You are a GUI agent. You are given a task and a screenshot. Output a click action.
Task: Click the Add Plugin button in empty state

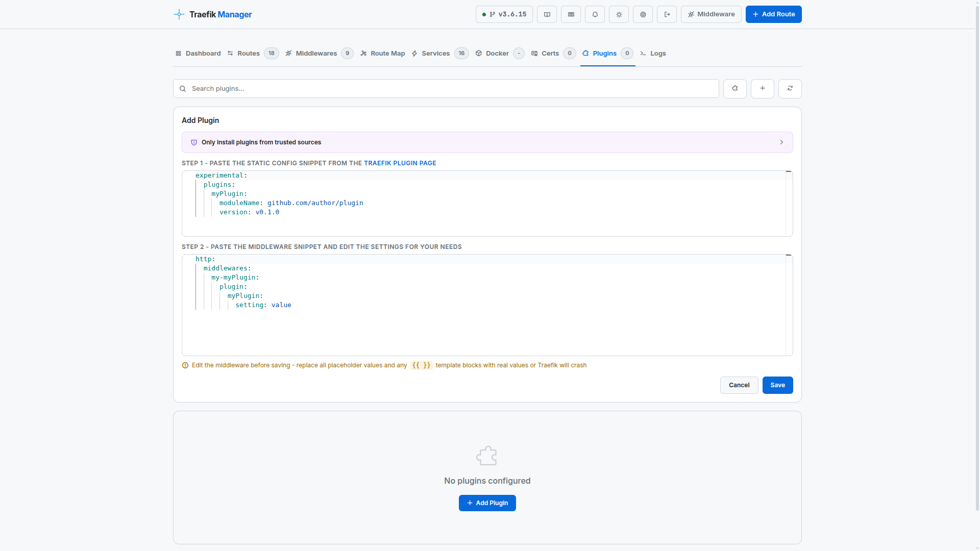click(487, 503)
